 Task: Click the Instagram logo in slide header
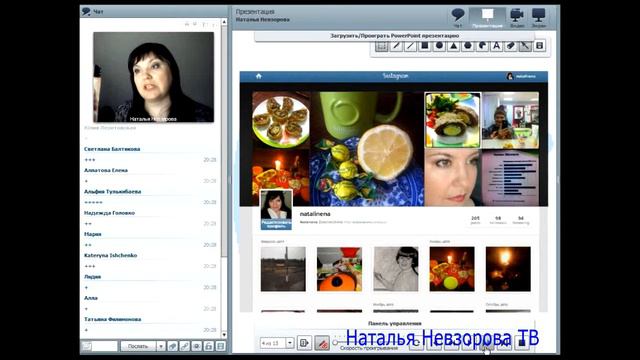[395, 76]
